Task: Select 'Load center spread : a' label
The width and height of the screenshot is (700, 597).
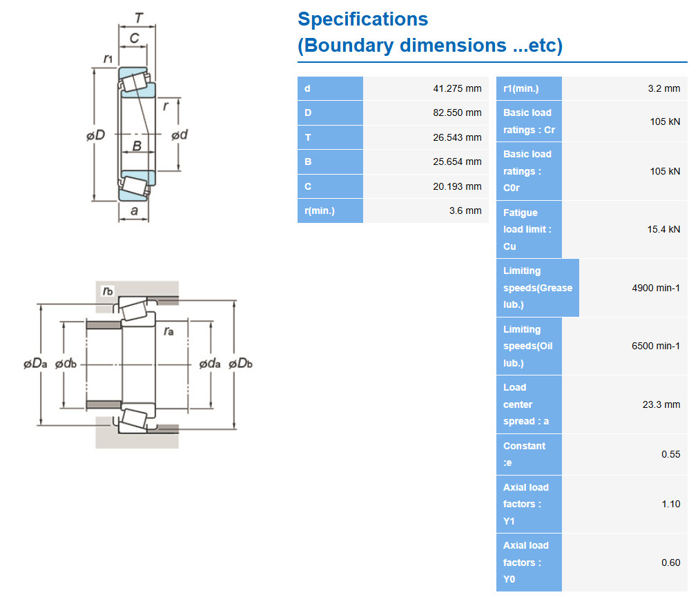Action: (x=529, y=404)
